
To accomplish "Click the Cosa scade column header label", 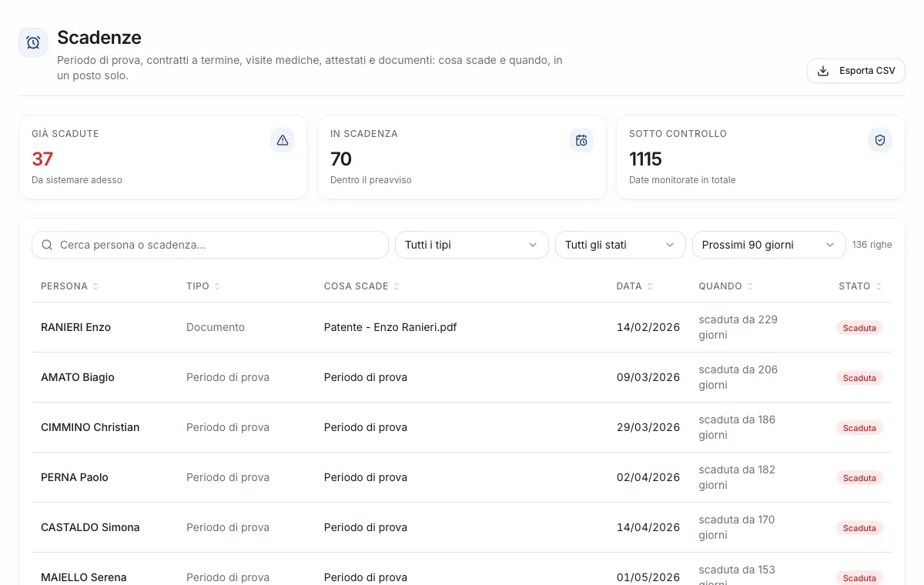I will [356, 286].
